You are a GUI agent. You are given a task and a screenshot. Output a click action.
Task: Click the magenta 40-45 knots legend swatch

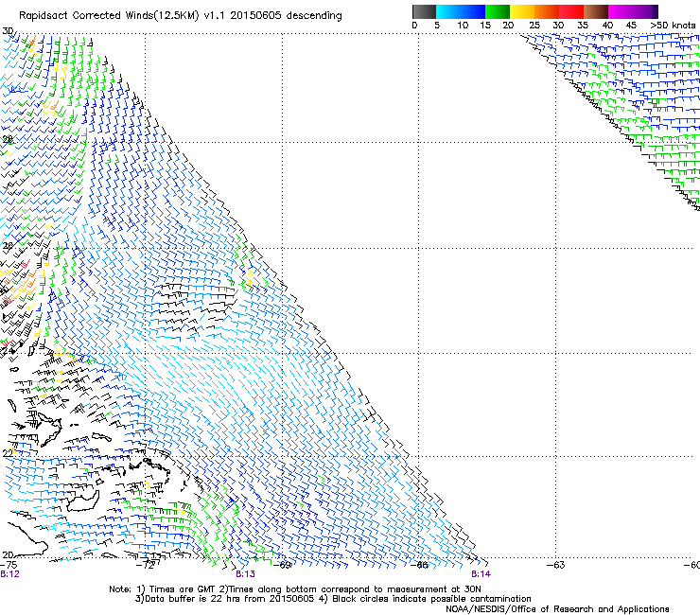point(621,11)
